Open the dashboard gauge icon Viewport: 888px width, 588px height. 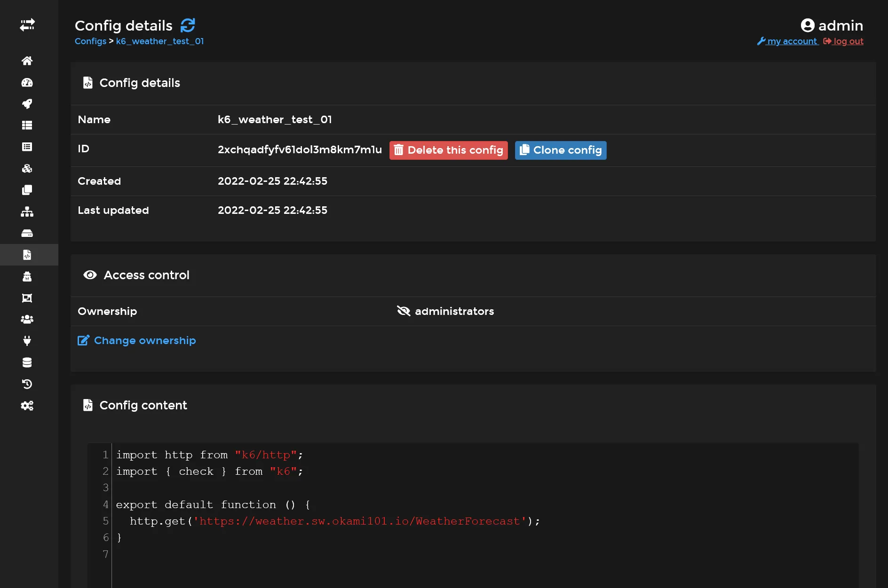[x=27, y=83]
